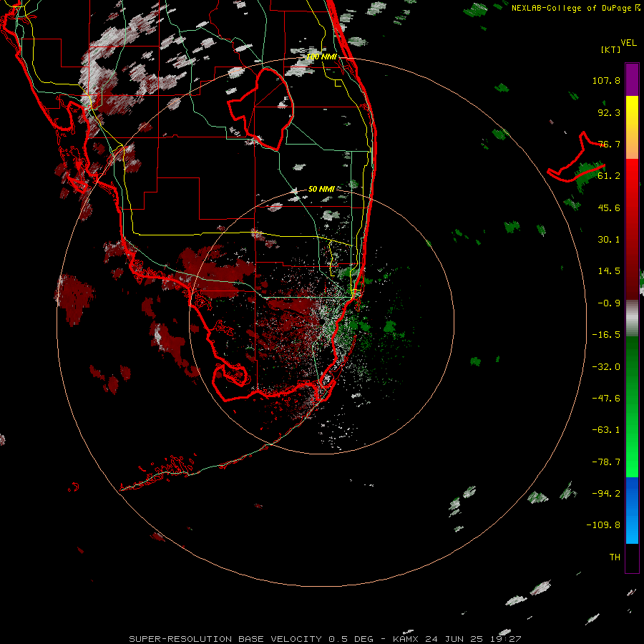644x644 pixels.
Task: Select the -109.8 legend value
Action: tap(603, 525)
